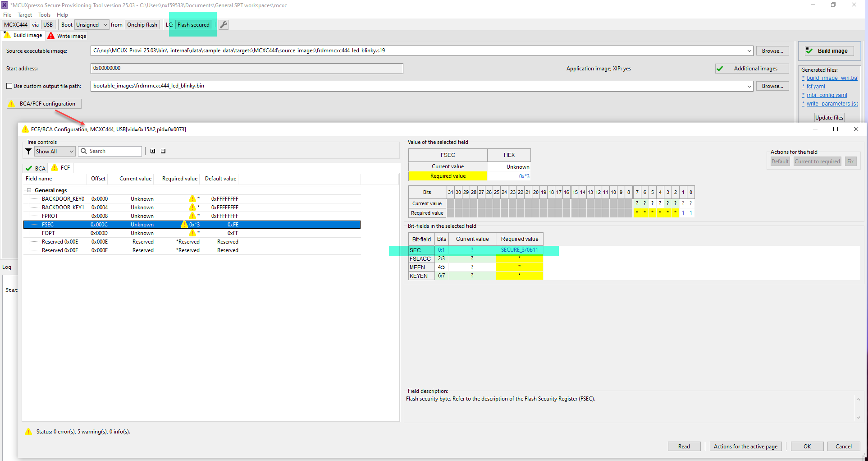Click warning icon in dialog title bar

(x=25, y=129)
